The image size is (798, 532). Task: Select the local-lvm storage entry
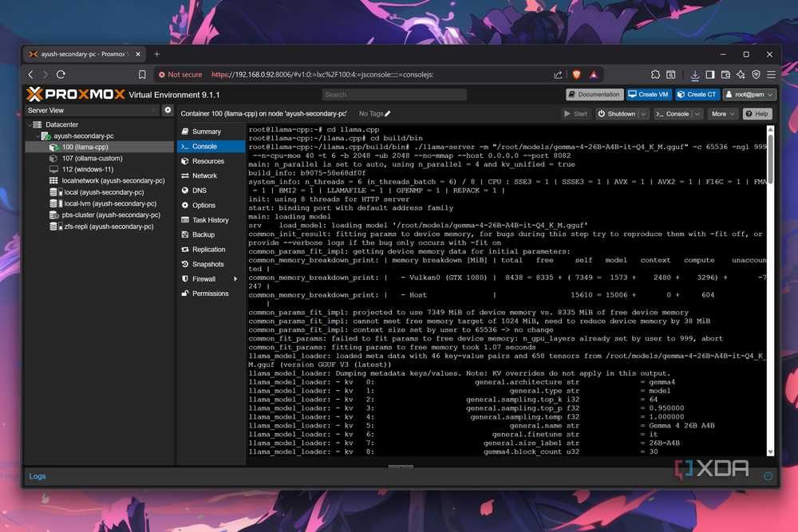tap(110, 203)
